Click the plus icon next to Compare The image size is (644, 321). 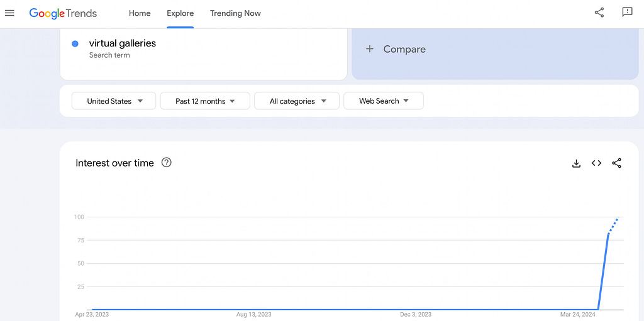coord(370,49)
